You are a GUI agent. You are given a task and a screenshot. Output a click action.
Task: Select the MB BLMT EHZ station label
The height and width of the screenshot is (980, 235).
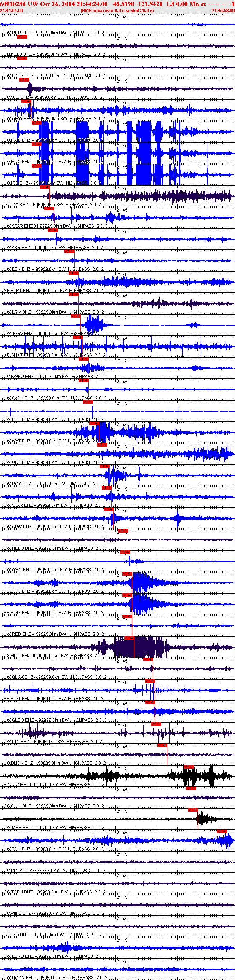[x=54, y=291]
